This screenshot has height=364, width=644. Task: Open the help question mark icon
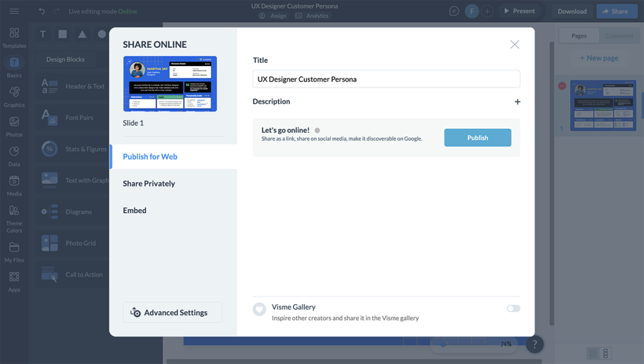point(534,344)
